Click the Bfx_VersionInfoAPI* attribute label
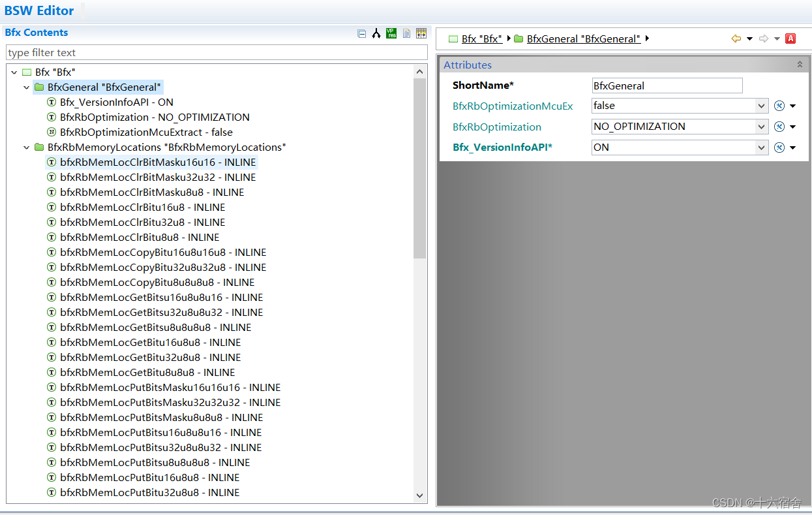 pos(502,148)
